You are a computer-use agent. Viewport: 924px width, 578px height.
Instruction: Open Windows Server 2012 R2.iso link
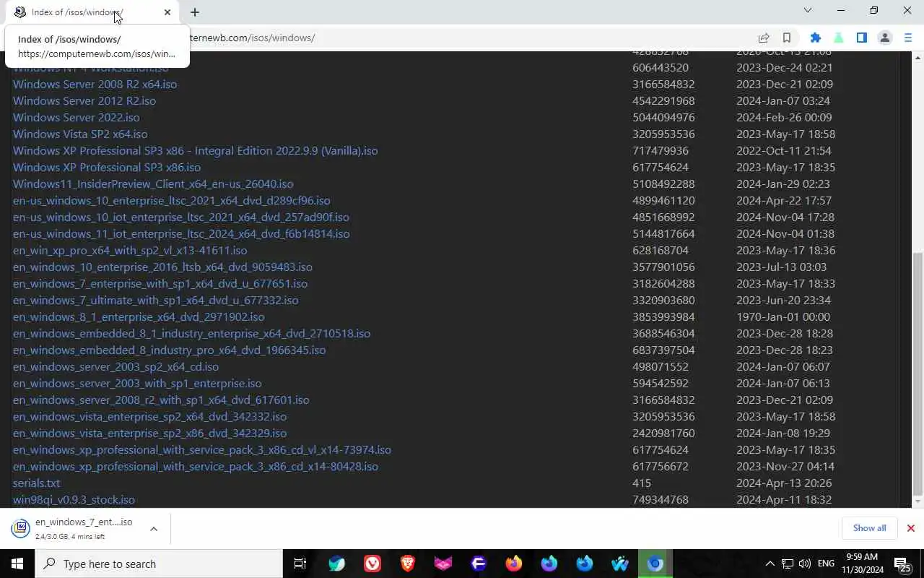pyautogui.click(x=84, y=100)
